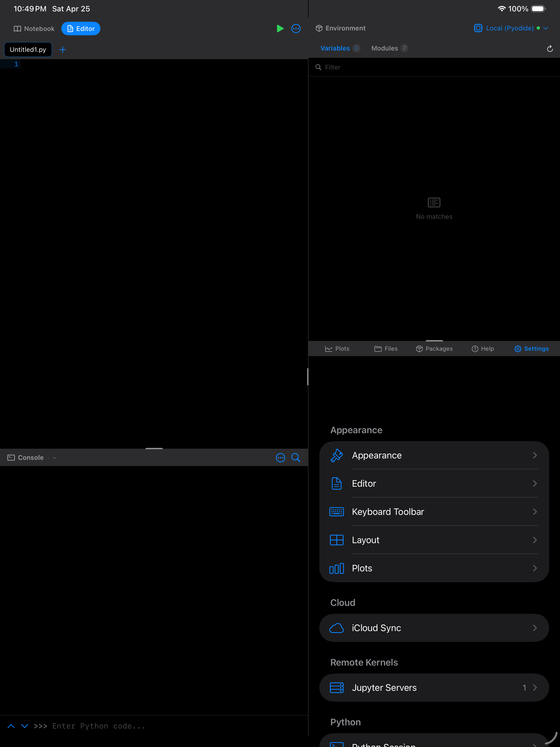560x747 pixels.
Task: Search the console with the magnifier icon
Action: (296, 458)
